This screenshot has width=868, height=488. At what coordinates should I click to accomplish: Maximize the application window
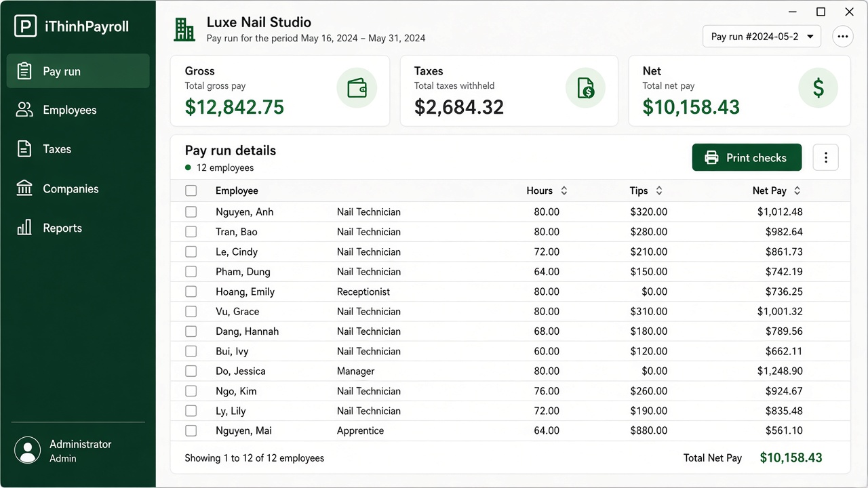821,12
